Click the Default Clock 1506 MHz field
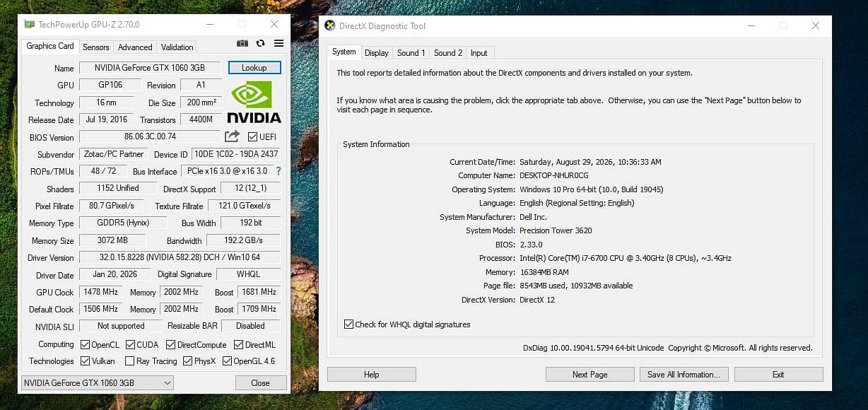 [100, 309]
